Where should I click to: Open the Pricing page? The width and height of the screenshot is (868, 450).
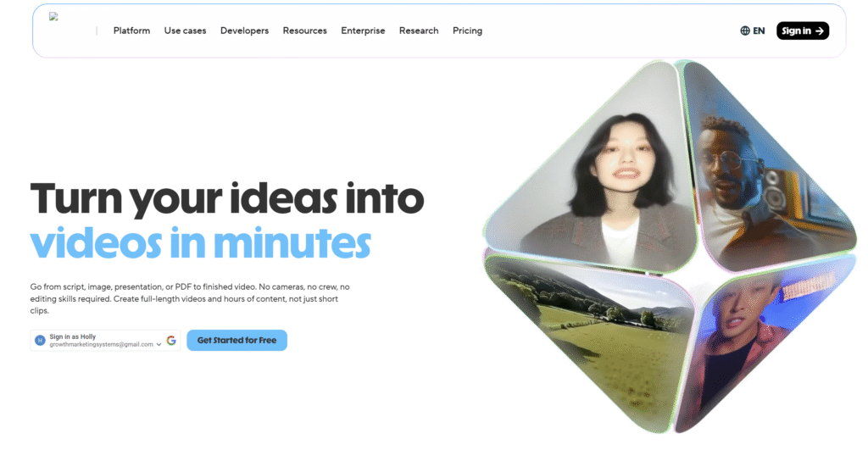(x=467, y=31)
